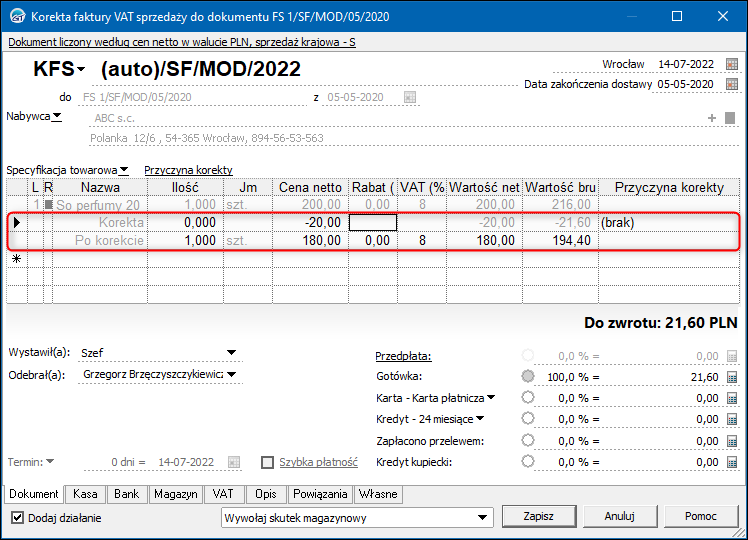748x540 pixels.
Task: Click the application icon in title bar
Action: click(17, 16)
